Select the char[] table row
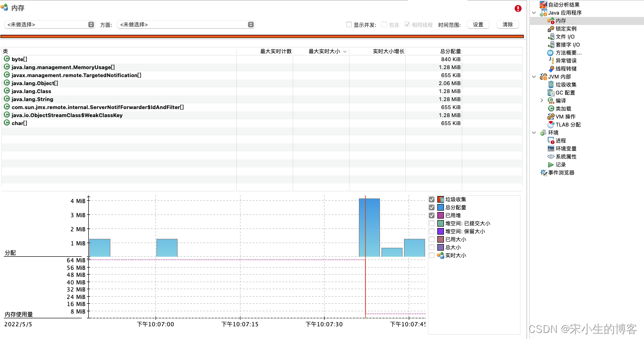Viewport: 644px width, 339px height. [x=262, y=123]
